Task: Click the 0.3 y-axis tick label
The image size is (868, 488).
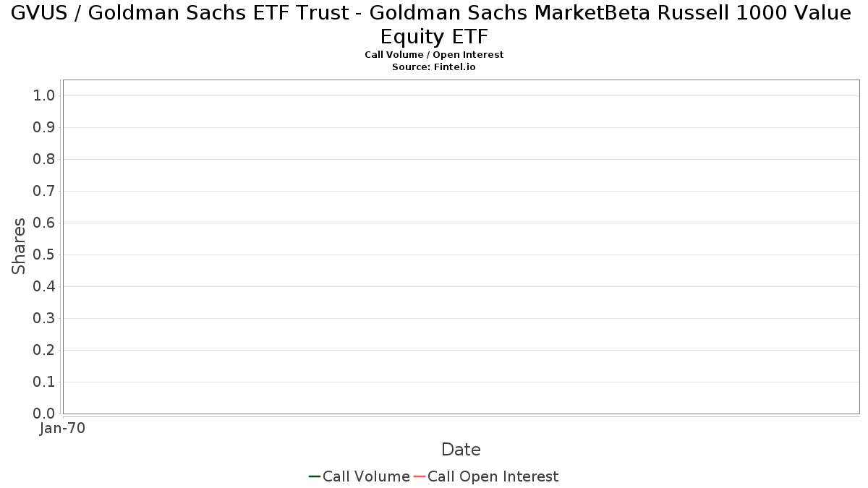Action: (x=44, y=319)
